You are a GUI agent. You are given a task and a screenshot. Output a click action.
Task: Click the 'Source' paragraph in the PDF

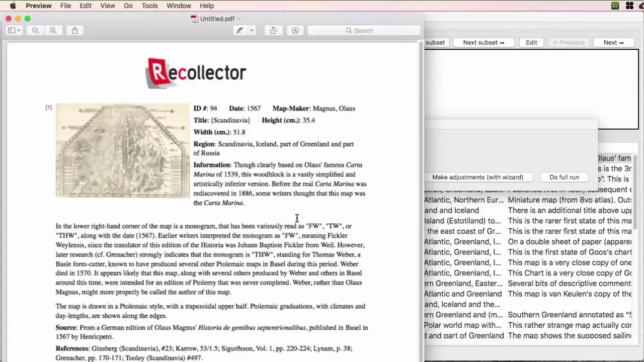tap(212, 332)
